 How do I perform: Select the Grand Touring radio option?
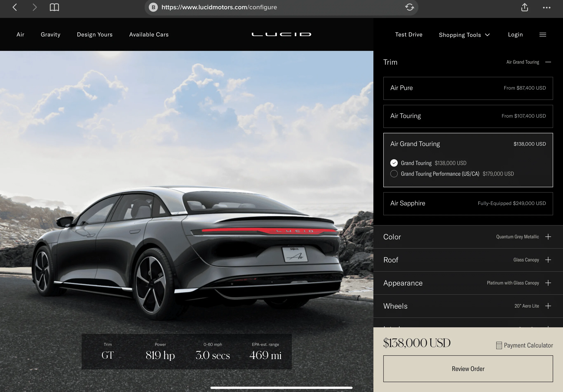tap(394, 163)
